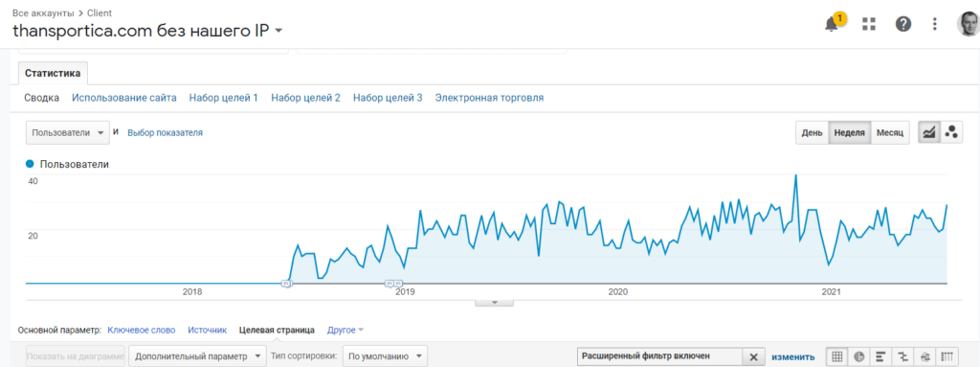
Task: Click Все аккаунты in breadcrumb
Action: point(42,12)
